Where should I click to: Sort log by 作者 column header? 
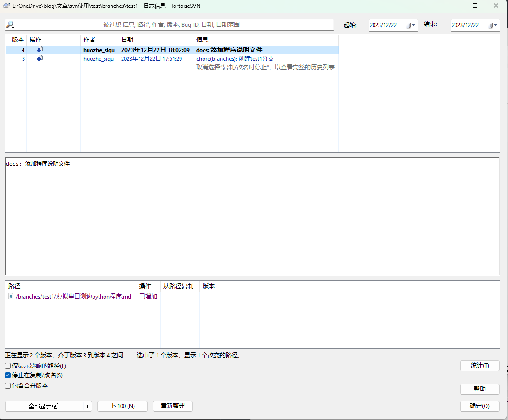(x=89, y=40)
